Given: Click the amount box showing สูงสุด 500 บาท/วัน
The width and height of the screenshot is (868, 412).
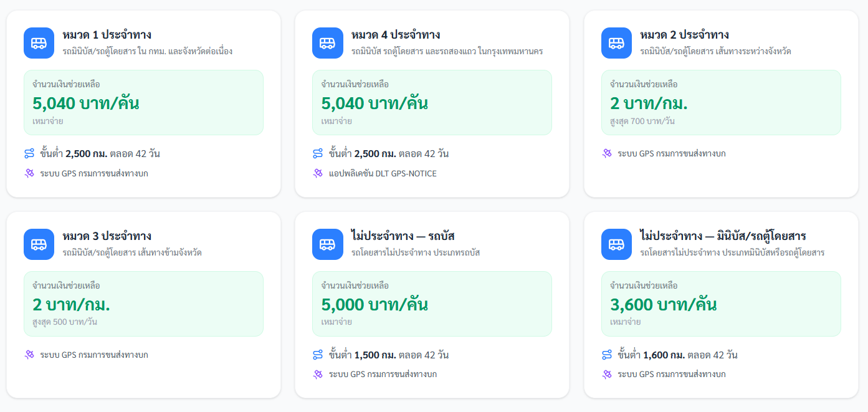Looking at the screenshot, I should click(x=143, y=304).
